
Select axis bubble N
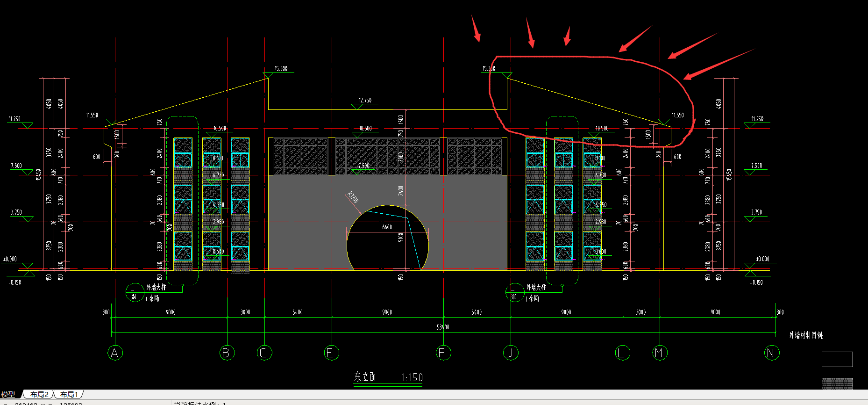[772, 353]
